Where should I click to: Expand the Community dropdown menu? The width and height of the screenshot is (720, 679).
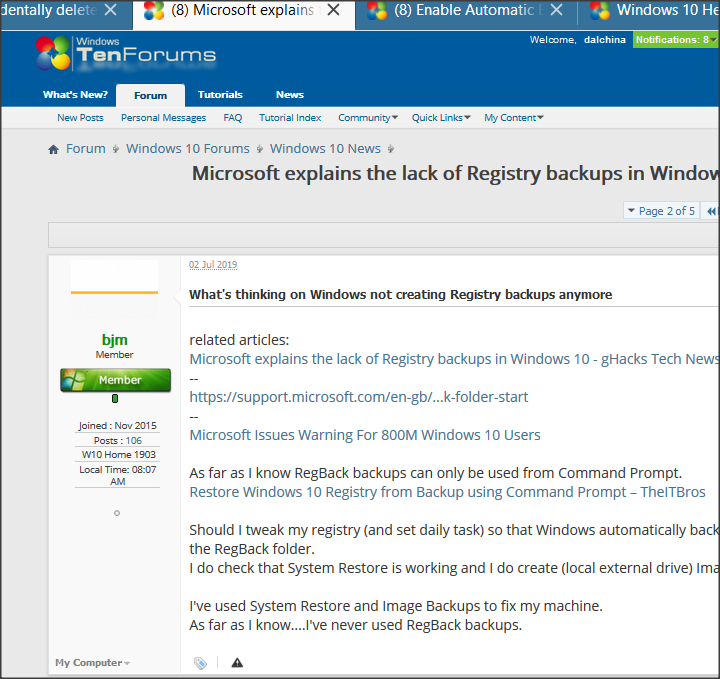pyautogui.click(x=368, y=118)
